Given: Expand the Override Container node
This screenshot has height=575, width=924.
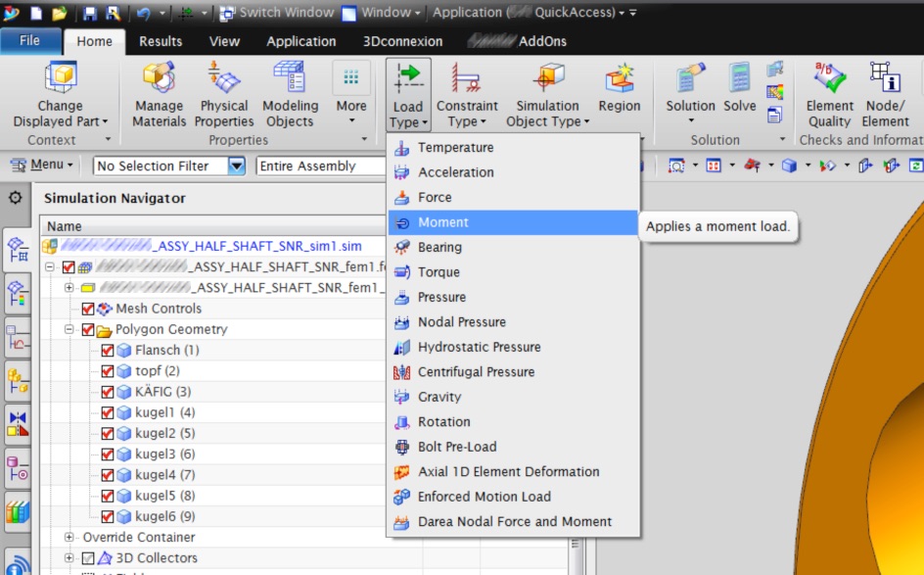Looking at the screenshot, I should pyautogui.click(x=69, y=537).
